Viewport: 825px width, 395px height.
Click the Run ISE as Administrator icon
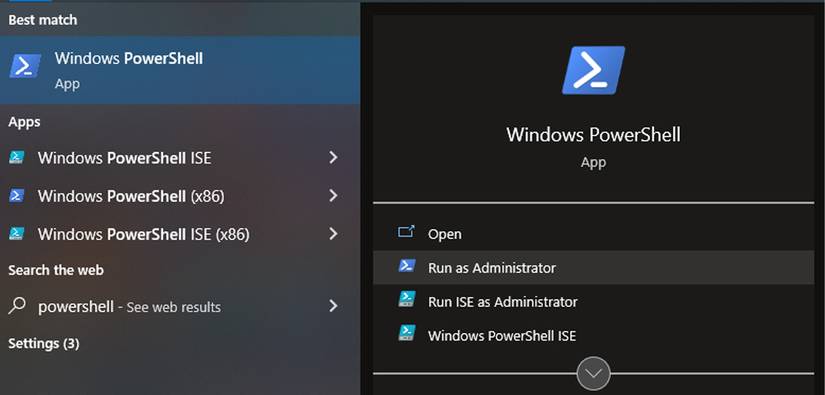[407, 299]
